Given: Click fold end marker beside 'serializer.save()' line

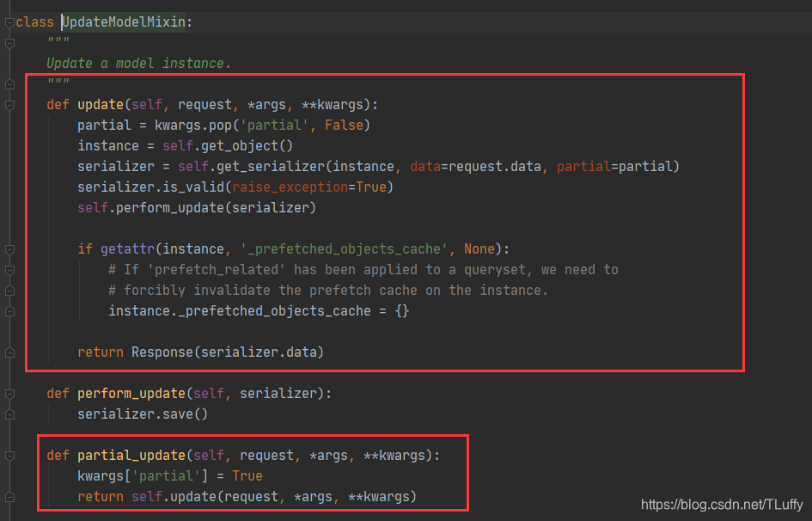Looking at the screenshot, I should click(x=9, y=414).
